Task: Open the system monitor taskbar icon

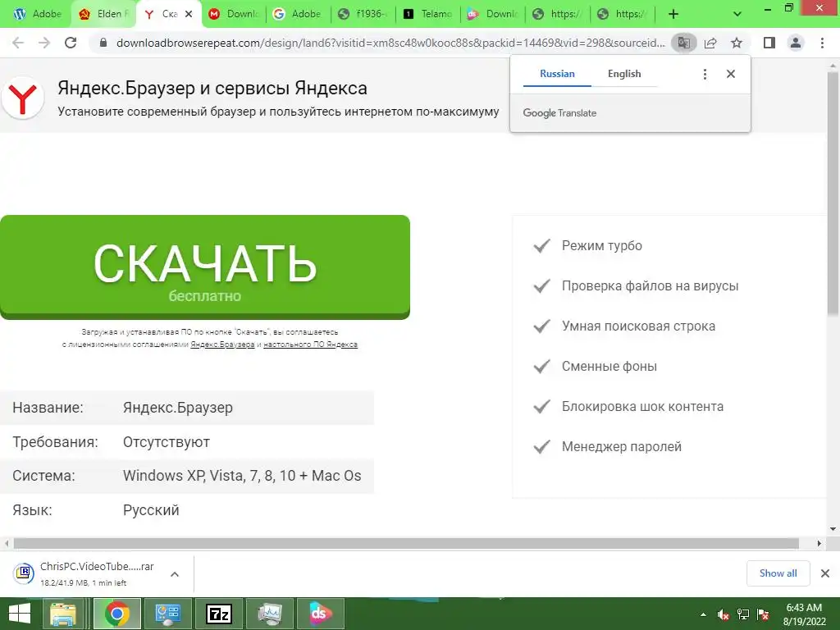Action: pos(269,614)
